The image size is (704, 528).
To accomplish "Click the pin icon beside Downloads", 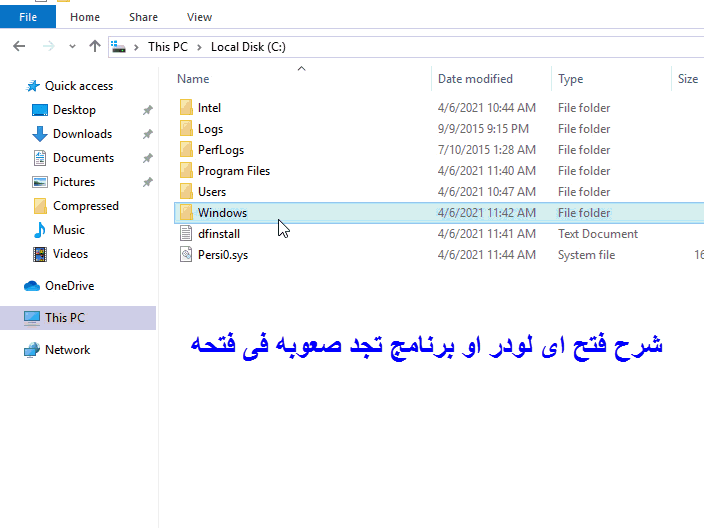I will tap(148, 134).
